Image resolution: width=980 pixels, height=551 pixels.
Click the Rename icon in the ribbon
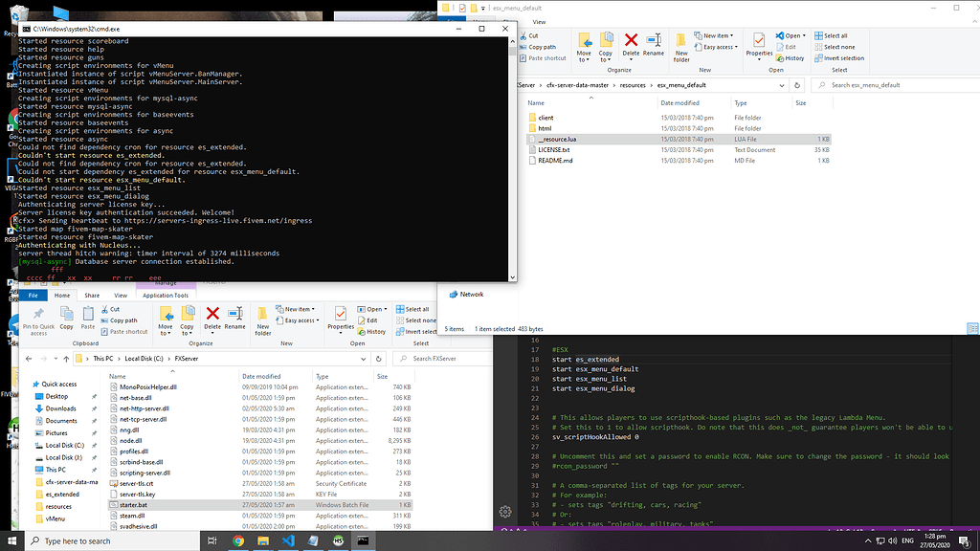pyautogui.click(x=656, y=39)
